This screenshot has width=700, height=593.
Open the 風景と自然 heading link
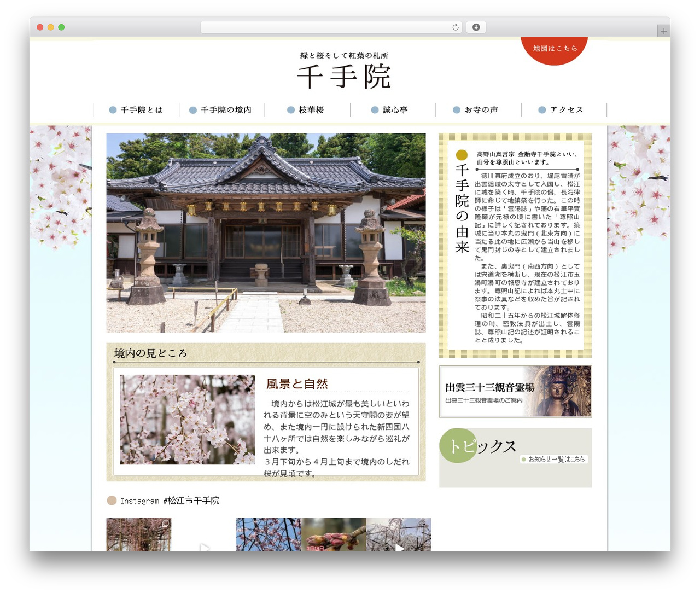(297, 384)
